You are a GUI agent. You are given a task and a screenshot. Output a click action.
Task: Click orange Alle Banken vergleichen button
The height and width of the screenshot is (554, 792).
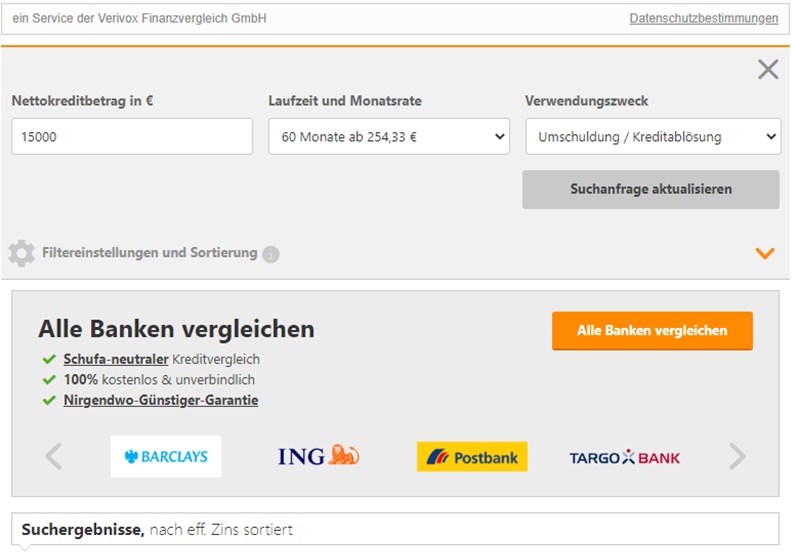coord(652,331)
